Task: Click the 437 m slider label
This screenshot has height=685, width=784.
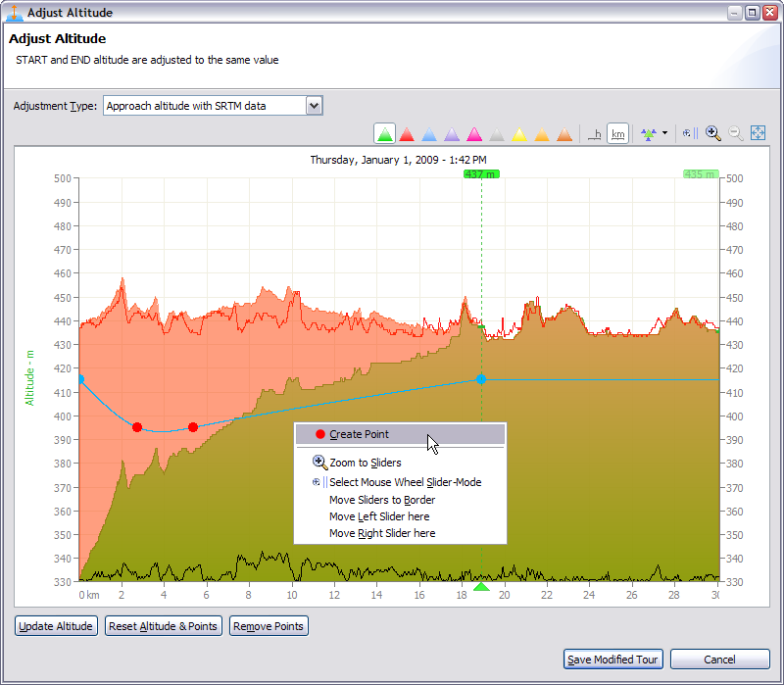Action: (481, 174)
